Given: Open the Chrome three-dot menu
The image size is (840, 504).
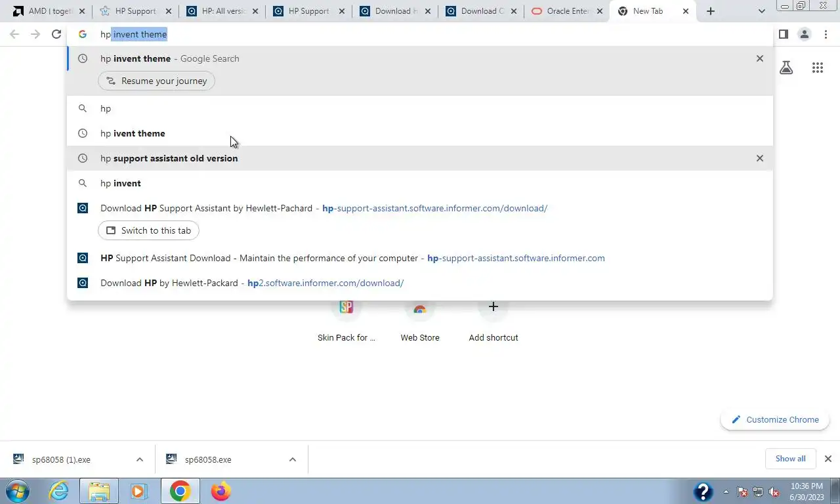Looking at the screenshot, I should 826,34.
